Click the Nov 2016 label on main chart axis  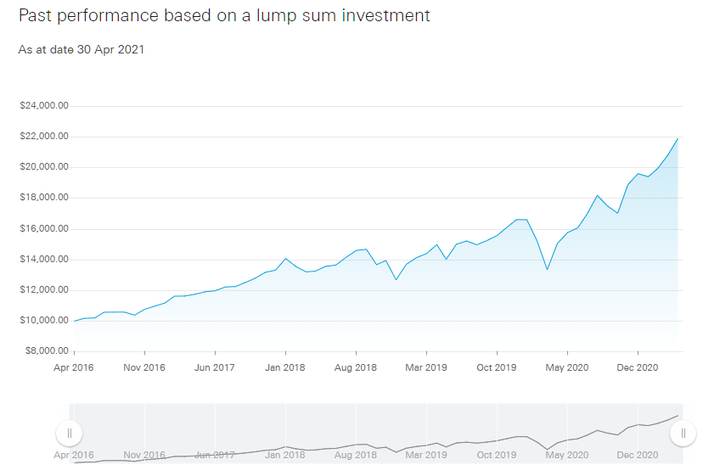144,368
